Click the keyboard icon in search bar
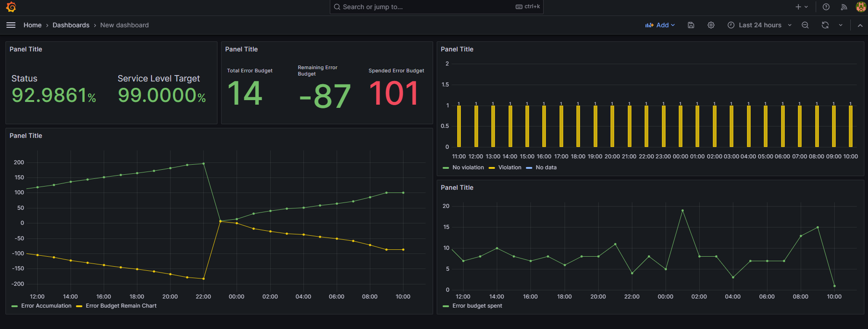Image resolution: width=868 pixels, height=329 pixels. 519,7
